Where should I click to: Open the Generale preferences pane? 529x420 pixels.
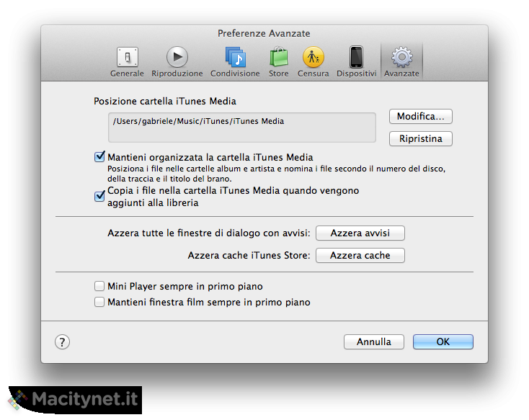click(x=127, y=62)
